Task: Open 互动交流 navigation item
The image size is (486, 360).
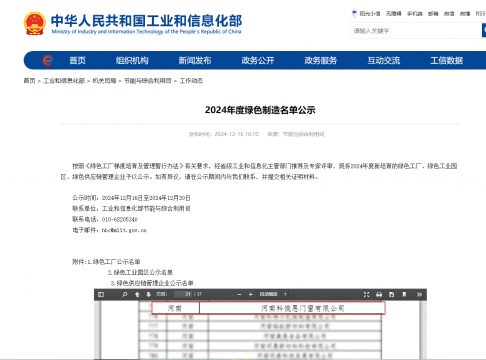Action: point(384,60)
